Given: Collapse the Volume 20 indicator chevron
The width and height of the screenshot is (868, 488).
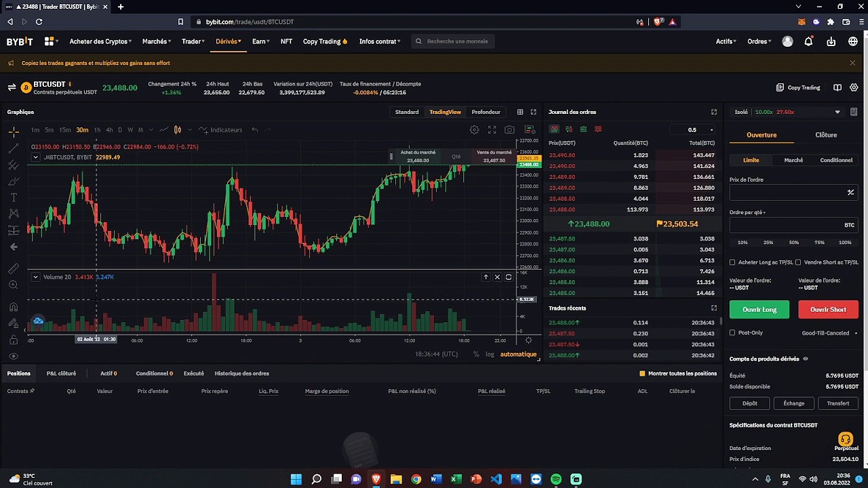Looking at the screenshot, I should 36,277.
